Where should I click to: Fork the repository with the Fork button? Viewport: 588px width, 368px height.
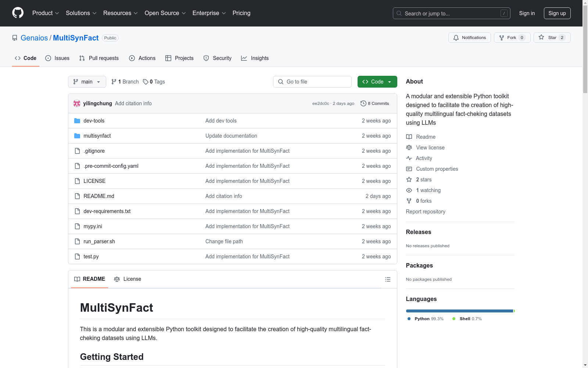click(x=512, y=38)
